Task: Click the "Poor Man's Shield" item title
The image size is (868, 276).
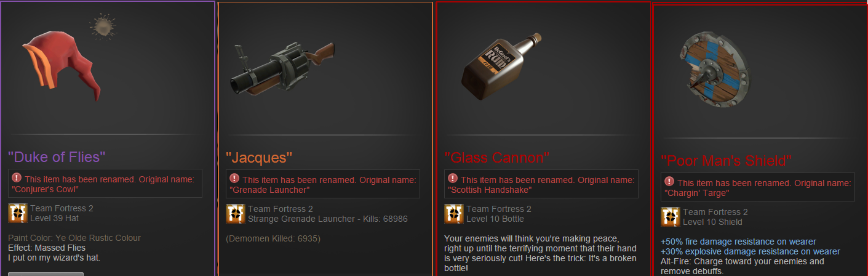Action: click(x=726, y=161)
